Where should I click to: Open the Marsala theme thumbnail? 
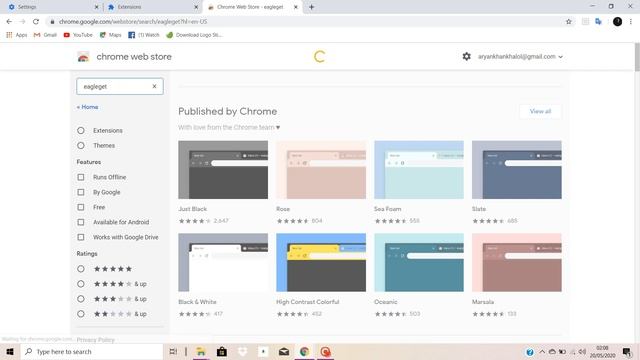coord(517,262)
